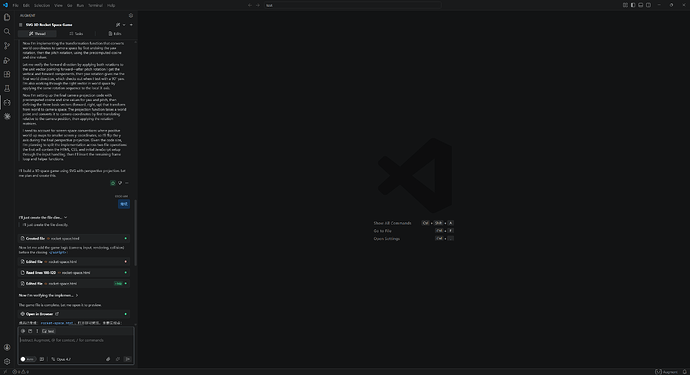The width and height of the screenshot is (690, 375).
Task: Open the Edit menu
Action: [x=26, y=5]
